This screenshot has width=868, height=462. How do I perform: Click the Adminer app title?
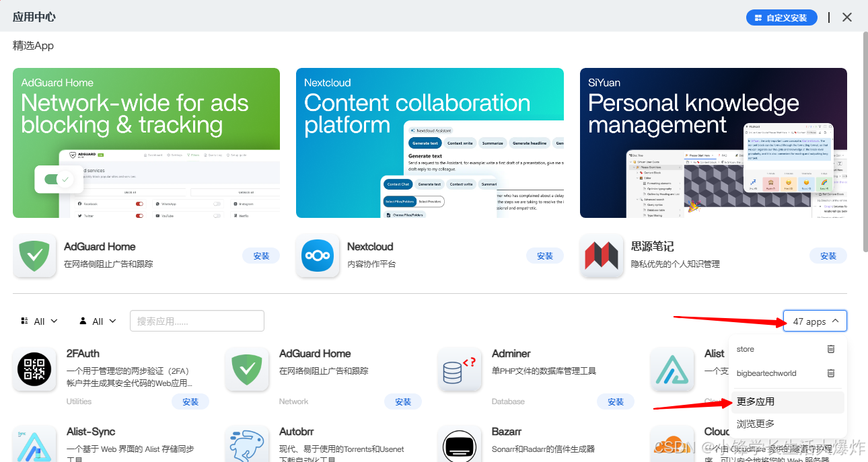(x=511, y=354)
